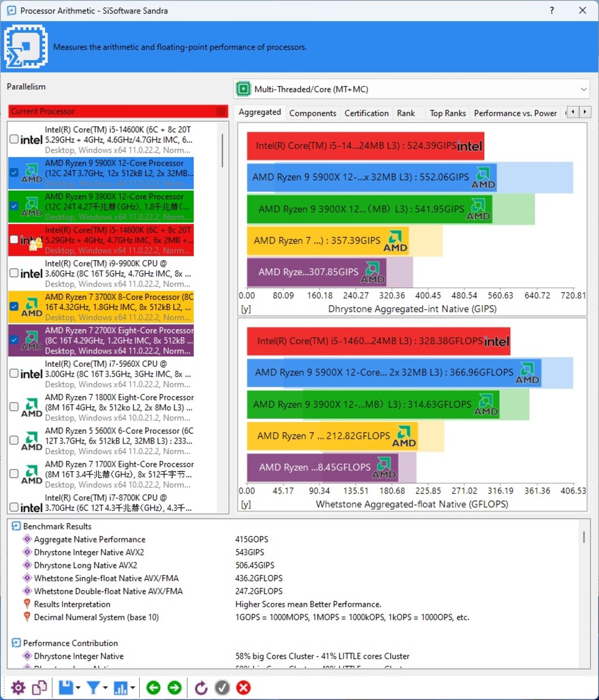Uncheck the AMD Ryzen 9 5900X processor
Screen dimensions: 599x700
pos(14,172)
